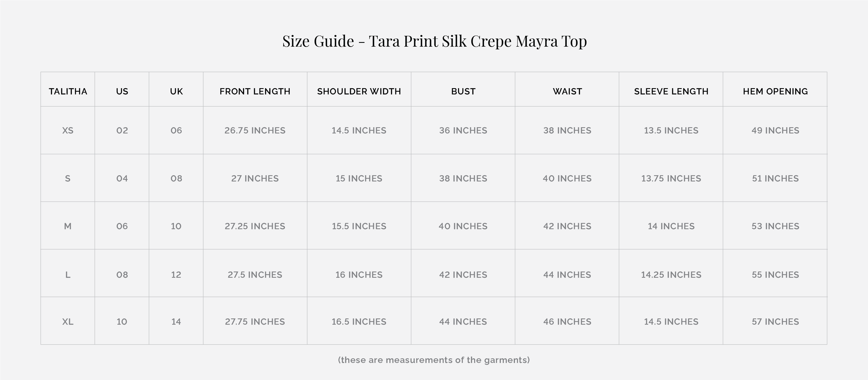Click the HEM OPENING column header
Image resolution: width=868 pixels, height=380 pixels.
coord(775,91)
